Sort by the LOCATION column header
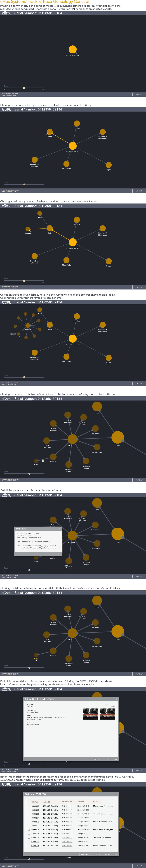The image size is (146, 868). coord(80,802)
